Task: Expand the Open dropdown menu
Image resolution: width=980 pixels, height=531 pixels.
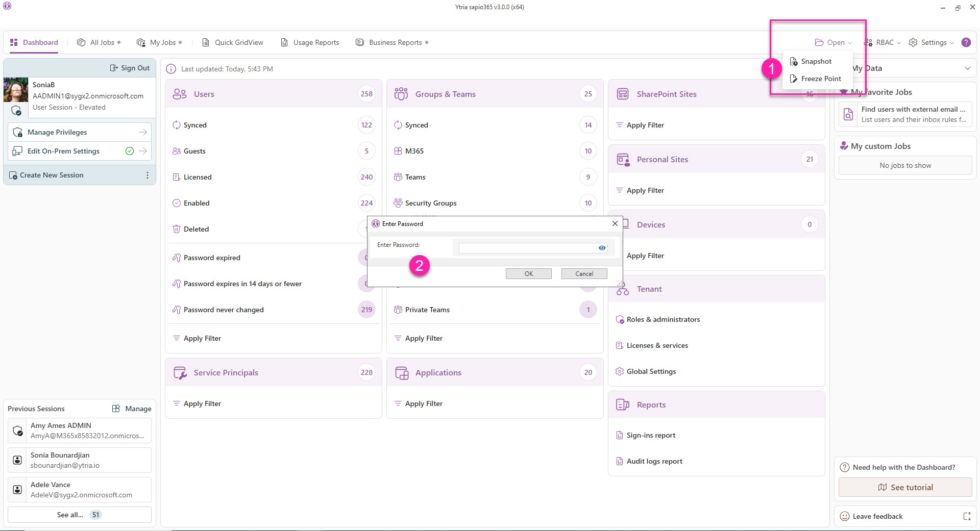Action: 834,42
